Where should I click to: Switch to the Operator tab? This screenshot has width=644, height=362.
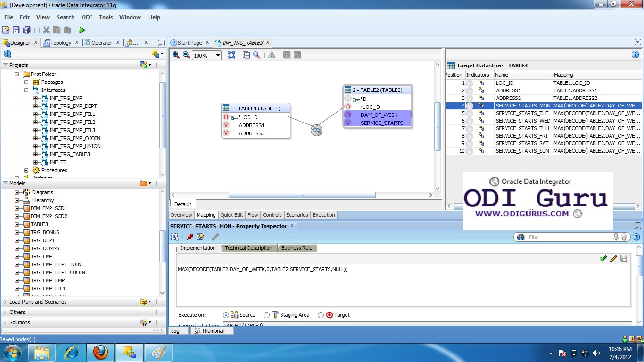coord(101,42)
